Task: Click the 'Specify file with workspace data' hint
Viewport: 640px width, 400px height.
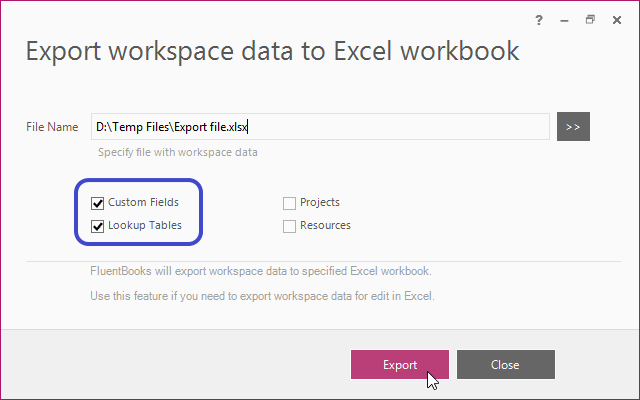Action: [178, 152]
